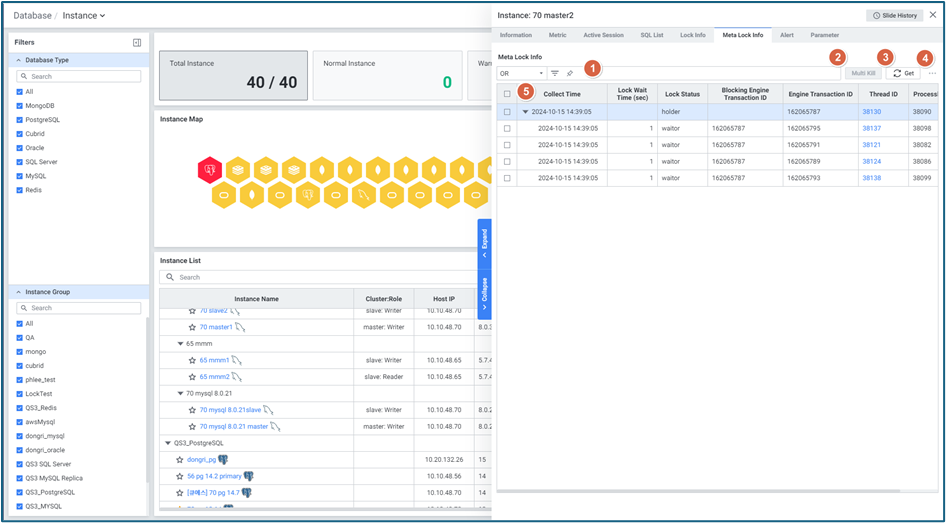The image size is (946, 523).
Task: Open the OR condition dropdown
Action: pyautogui.click(x=521, y=73)
